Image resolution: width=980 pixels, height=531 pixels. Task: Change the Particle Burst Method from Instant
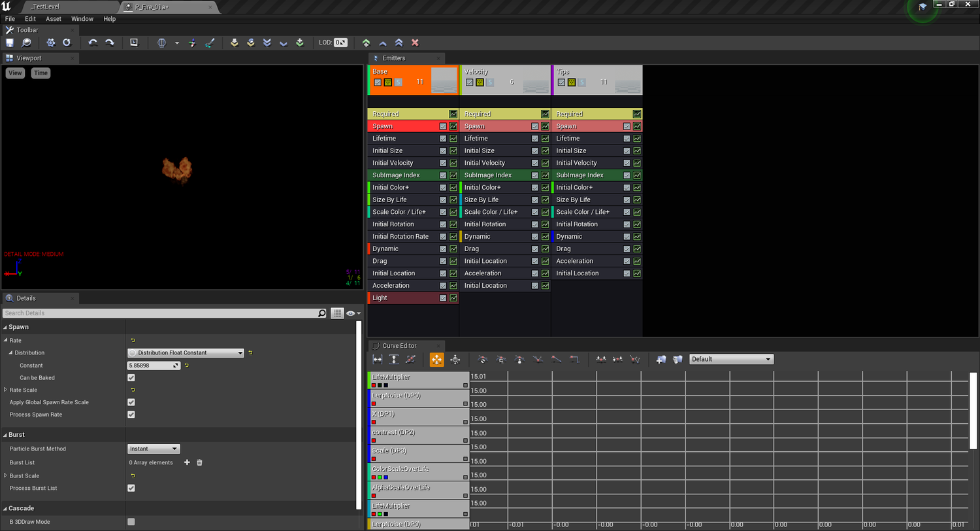(x=153, y=449)
